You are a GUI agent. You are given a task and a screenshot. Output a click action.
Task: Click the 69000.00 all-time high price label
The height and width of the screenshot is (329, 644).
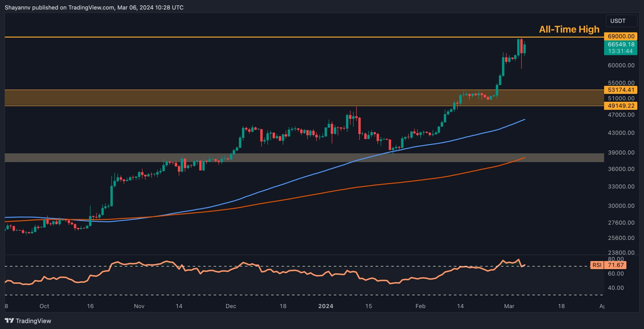[x=621, y=36]
